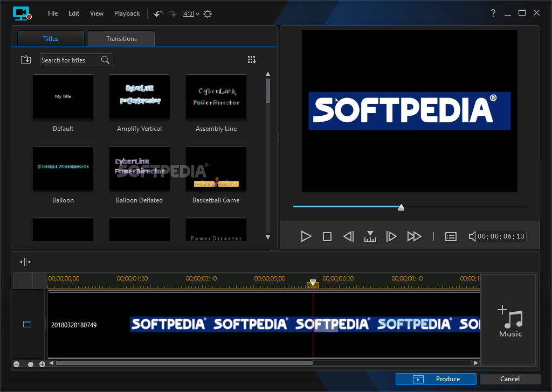Open the Edit menu

point(73,13)
